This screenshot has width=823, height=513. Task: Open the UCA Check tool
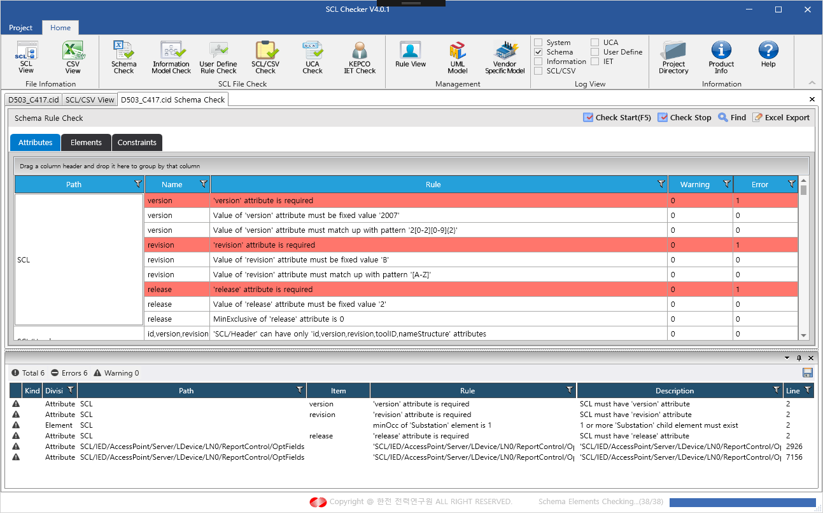click(312, 57)
